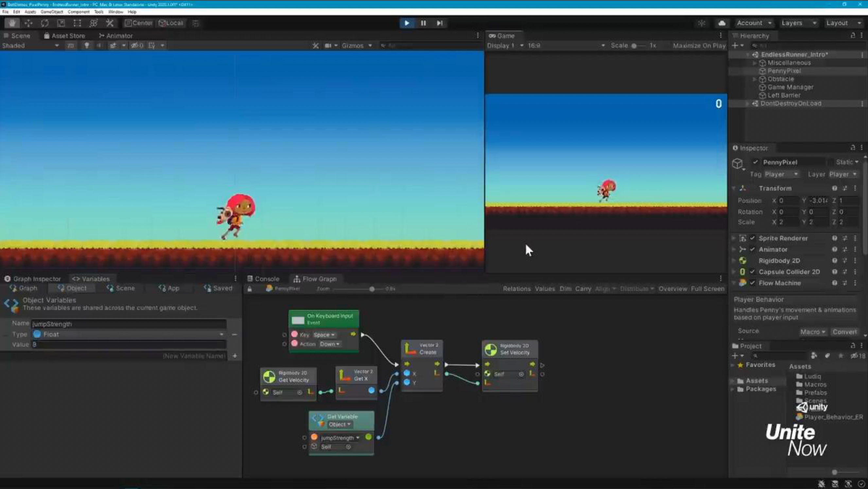868x489 pixels.
Task: Toggle the 2D scene view mode
Action: 70,45
